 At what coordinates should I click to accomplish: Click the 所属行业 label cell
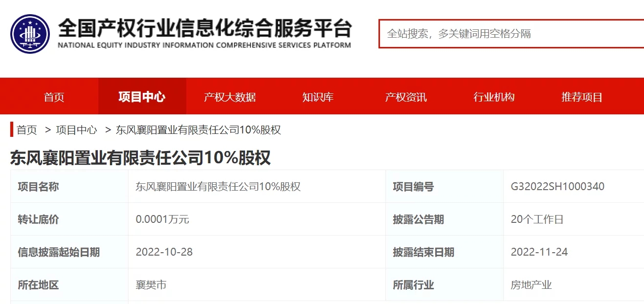(444, 285)
